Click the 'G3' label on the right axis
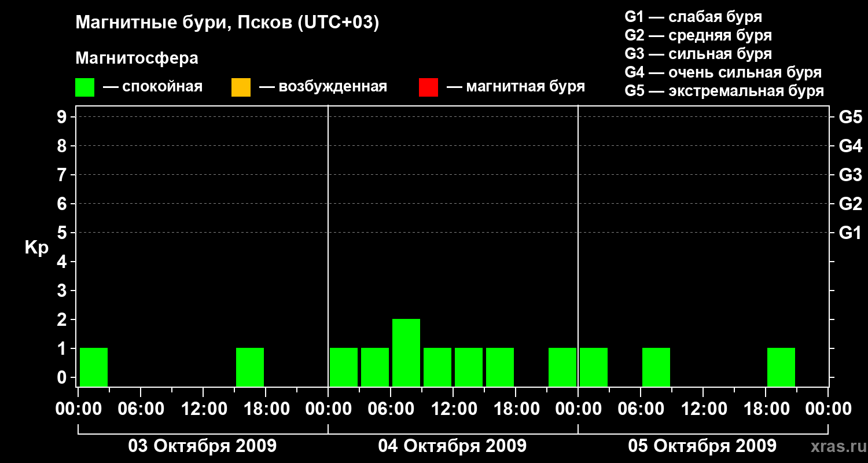This screenshot has height=463, width=868. tap(850, 175)
